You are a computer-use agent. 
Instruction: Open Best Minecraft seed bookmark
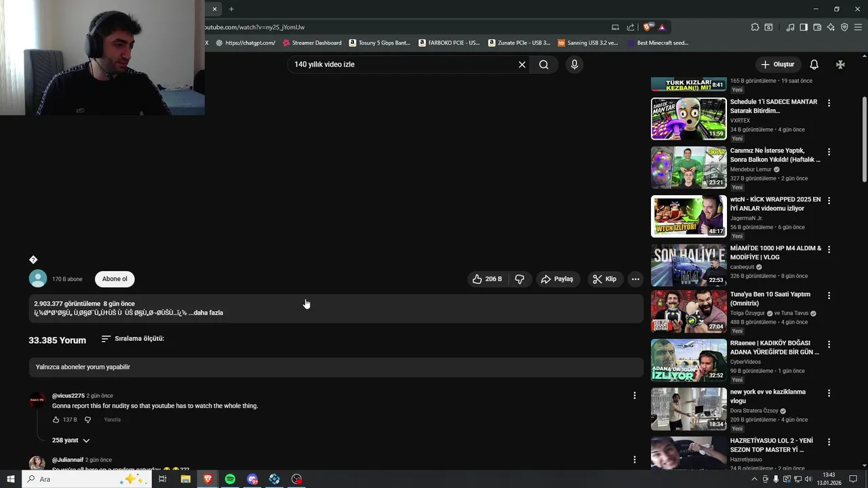pyautogui.click(x=658, y=43)
